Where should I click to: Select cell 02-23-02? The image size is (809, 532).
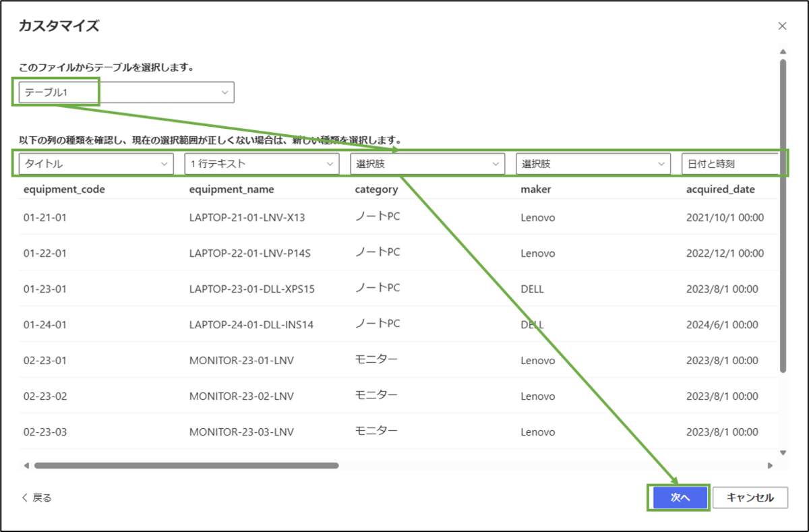click(x=45, y=396)
